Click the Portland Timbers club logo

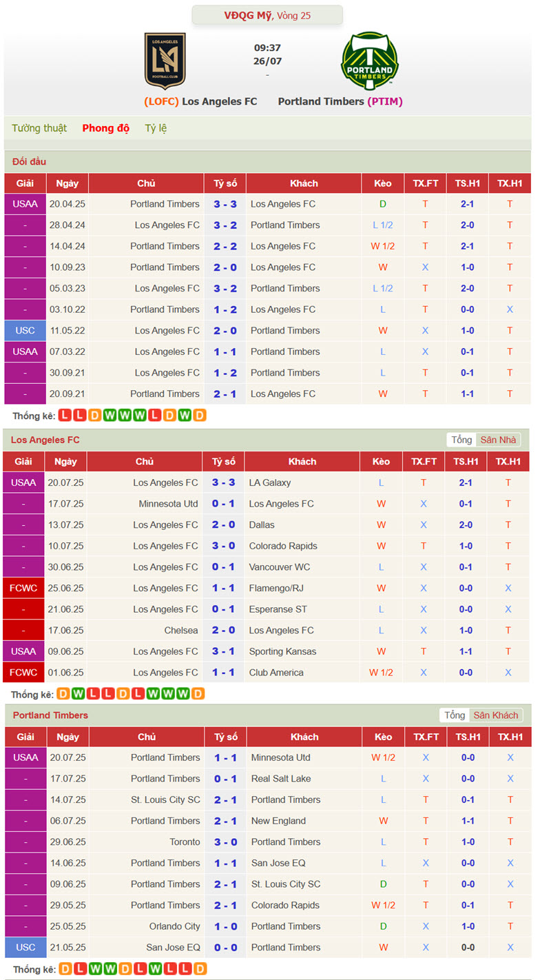tap(370, 61)
